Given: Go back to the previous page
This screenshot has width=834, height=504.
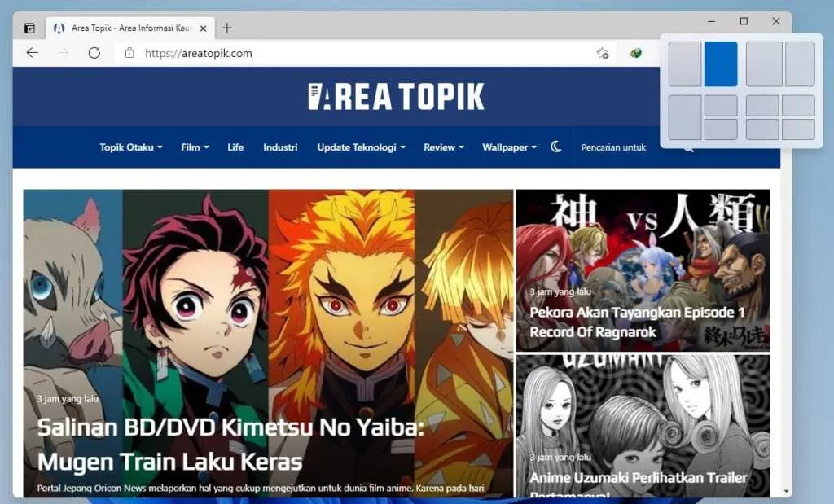Looking at the screenshot, I should pyautogui.click(x=33, y=53).
